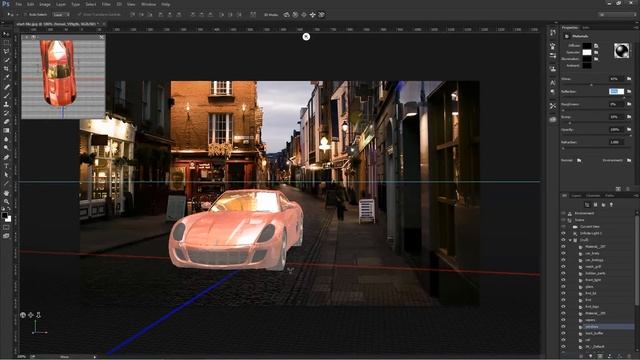Screen dimensions: 640x360
Task: Toggle Show Transform Controls checkbox
Action: (79, 15)
